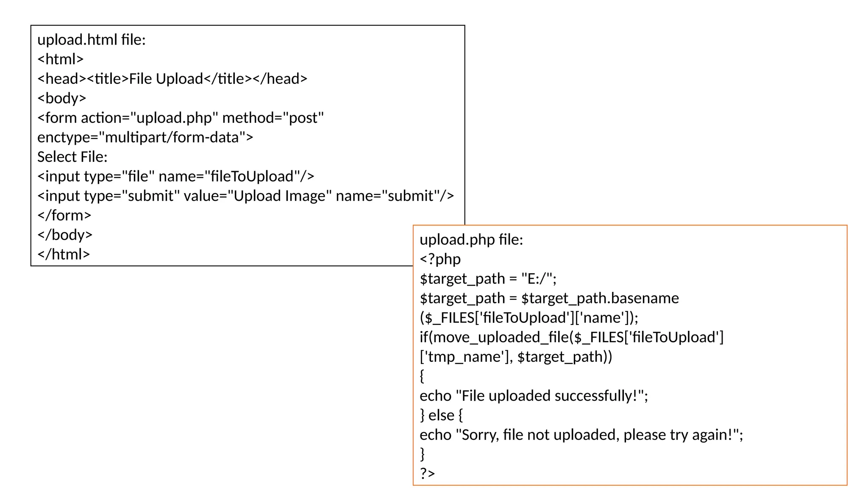Click the $target_path = "E:/" line
The height and width of the screenshot is (488, 868).
coord(487,279)
